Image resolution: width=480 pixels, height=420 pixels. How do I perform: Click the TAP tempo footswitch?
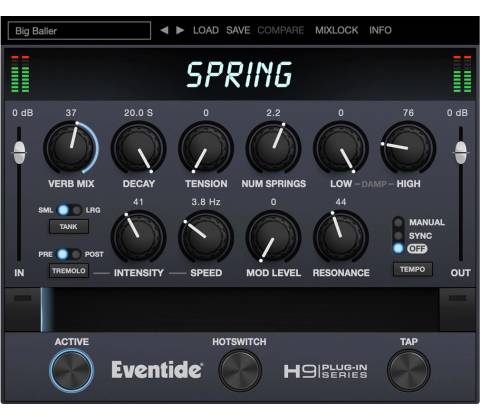point(409,371)
